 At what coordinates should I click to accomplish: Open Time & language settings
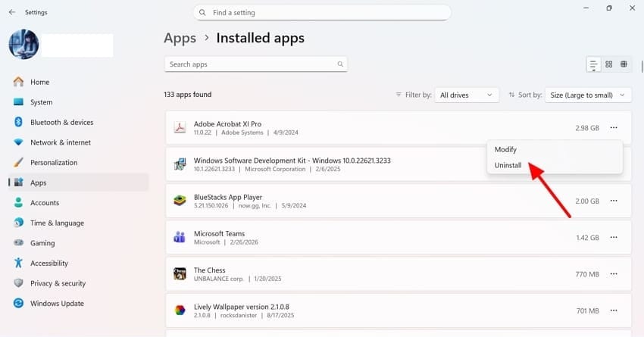pyautogui.click(x=78, y=223)
